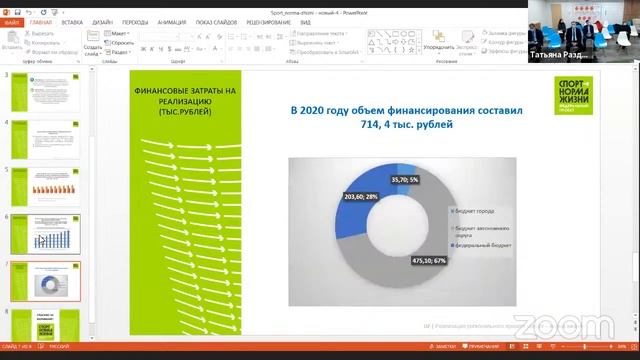The width and height of the screenshot is (640, 360).
Task: Select slide 5 thumbnail with orange bars
Action: tap(45, 187)
